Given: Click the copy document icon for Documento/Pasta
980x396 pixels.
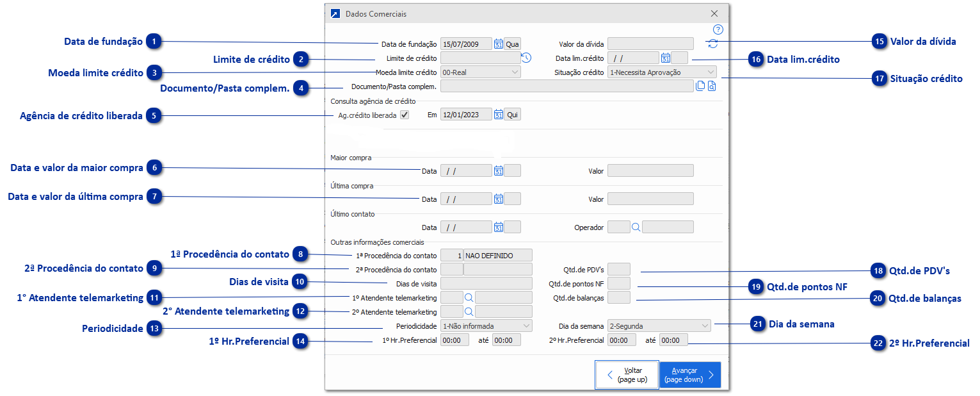Looking at the screenshot, I should click(x=700, y=87).
